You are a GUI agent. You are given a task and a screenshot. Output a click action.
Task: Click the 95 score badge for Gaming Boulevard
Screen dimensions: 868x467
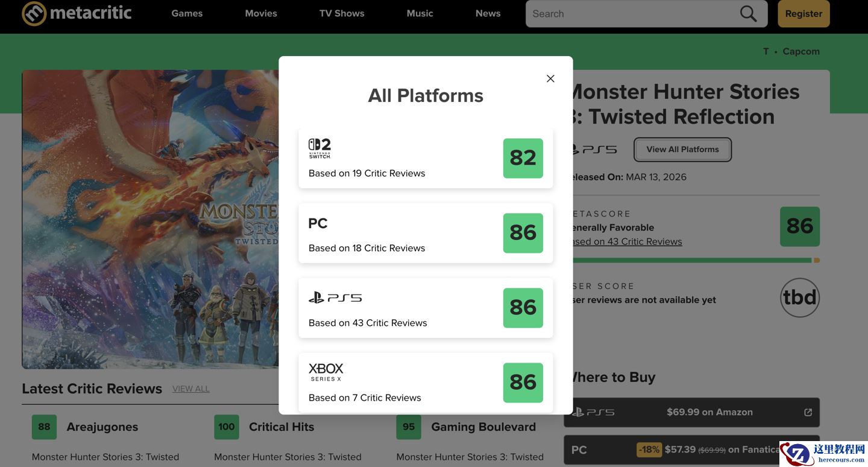[x=409, y=427]
